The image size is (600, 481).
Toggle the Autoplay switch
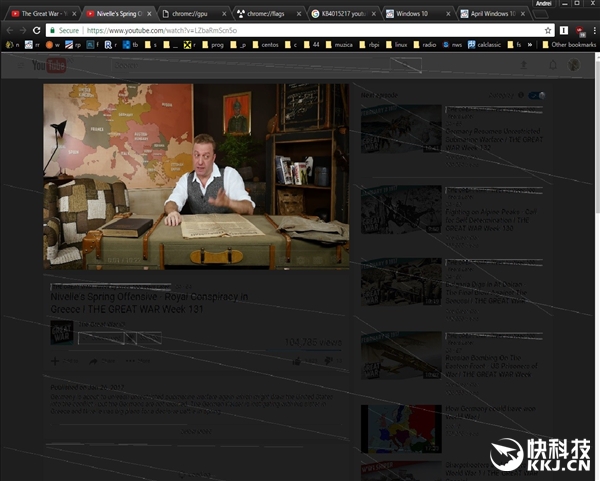point(537,96)
